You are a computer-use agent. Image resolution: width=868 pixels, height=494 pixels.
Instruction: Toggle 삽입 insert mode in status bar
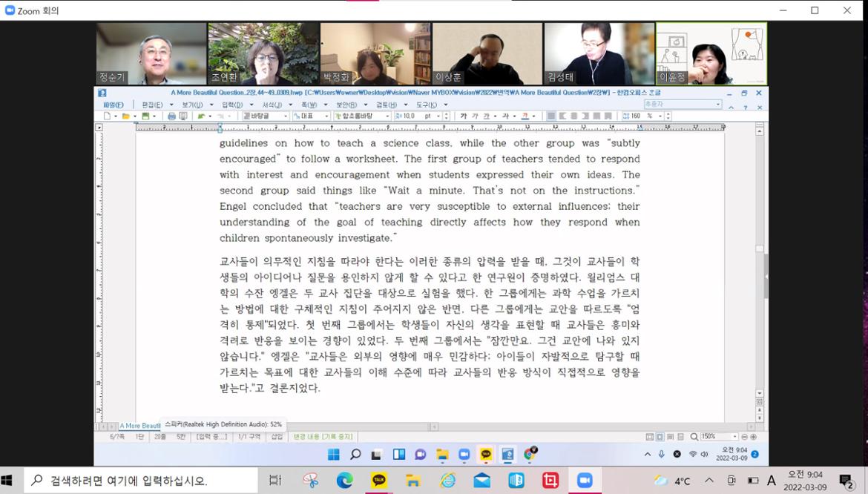tap(277, 437)
